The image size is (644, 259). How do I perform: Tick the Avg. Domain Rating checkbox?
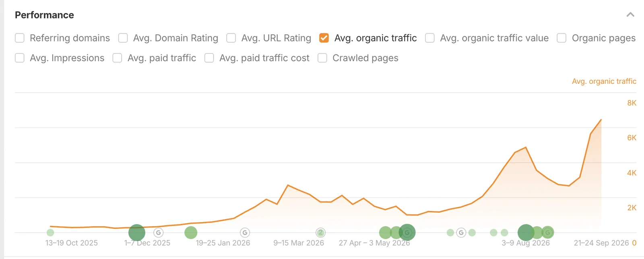pyautogui.click(x=123, y=38)
